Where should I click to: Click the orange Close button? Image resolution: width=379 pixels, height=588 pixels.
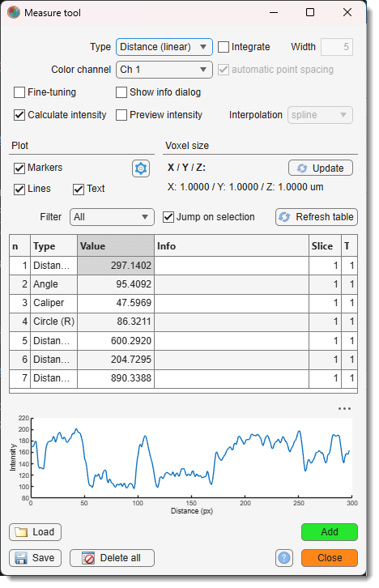coord(330,558)
